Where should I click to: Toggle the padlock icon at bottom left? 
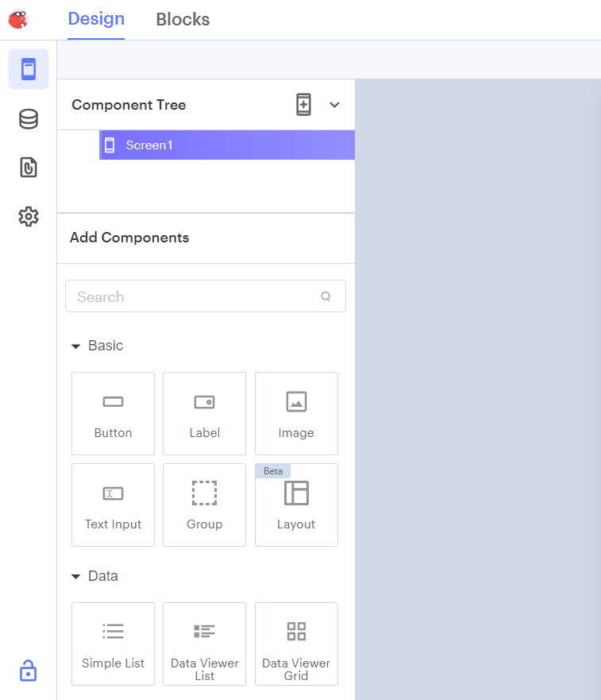tap(29, 670)
